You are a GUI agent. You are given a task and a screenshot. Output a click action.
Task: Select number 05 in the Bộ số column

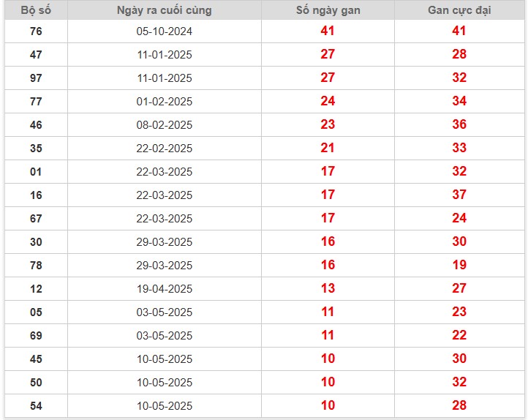coord(36,312)
